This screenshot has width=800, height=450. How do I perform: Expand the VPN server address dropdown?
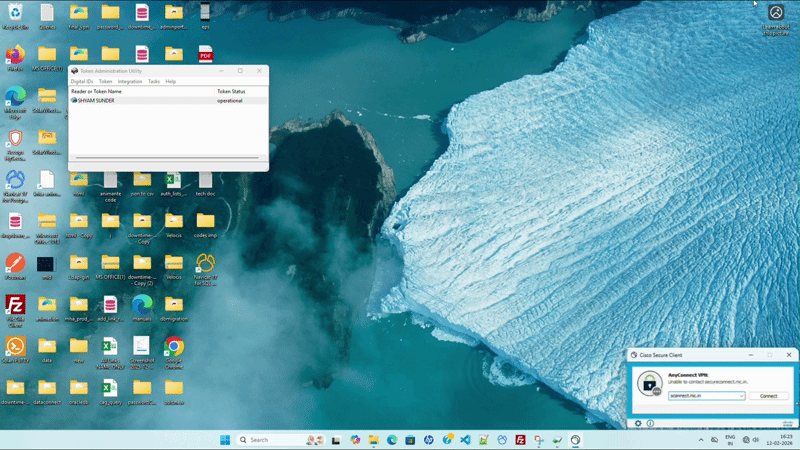point(741,396)
